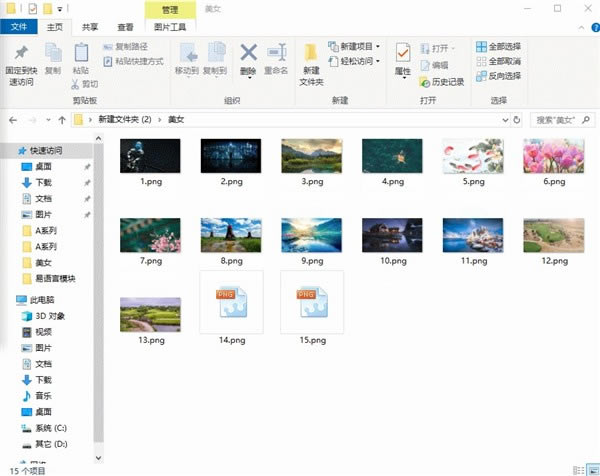Image resolution: width=600 pixels, height=476 pixels.
Task: Select the 5.png koi fish thumbnail
Action: coord(473,156)
